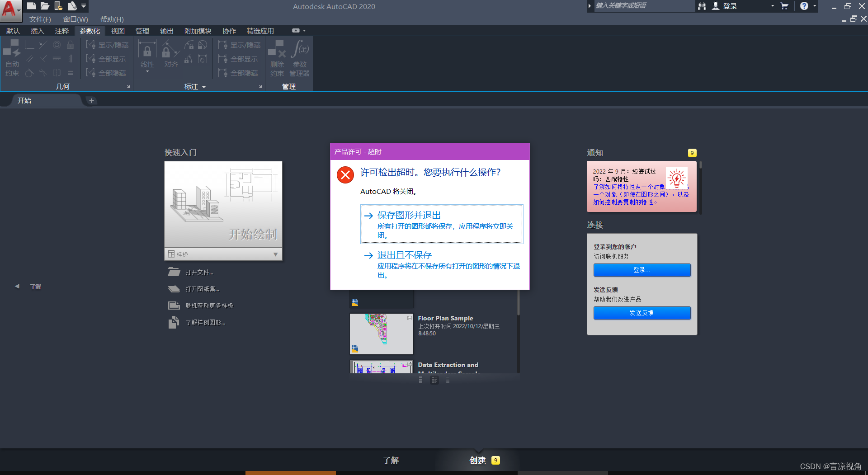Click the binoculars search icon
The image size is (868, 475).
(702, 6)
